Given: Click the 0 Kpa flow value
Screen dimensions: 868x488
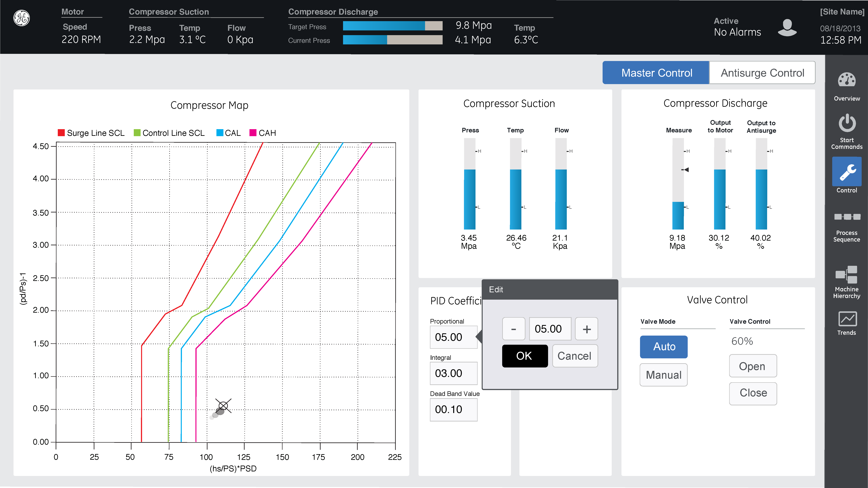Looking at the screenshot, I should click(x=240, y=40).
